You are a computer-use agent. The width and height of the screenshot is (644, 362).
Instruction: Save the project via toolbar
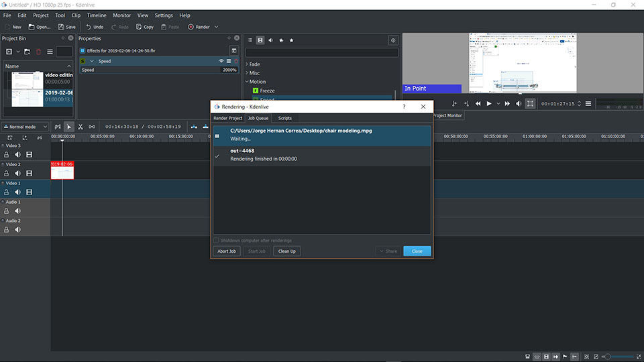click(x=66, y=27)
